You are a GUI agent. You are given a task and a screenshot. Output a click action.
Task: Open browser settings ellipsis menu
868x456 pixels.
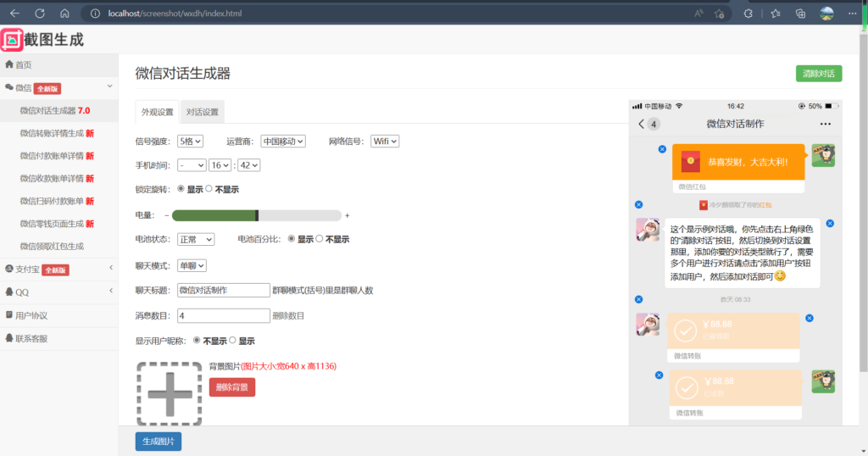[x=853, y=14]
